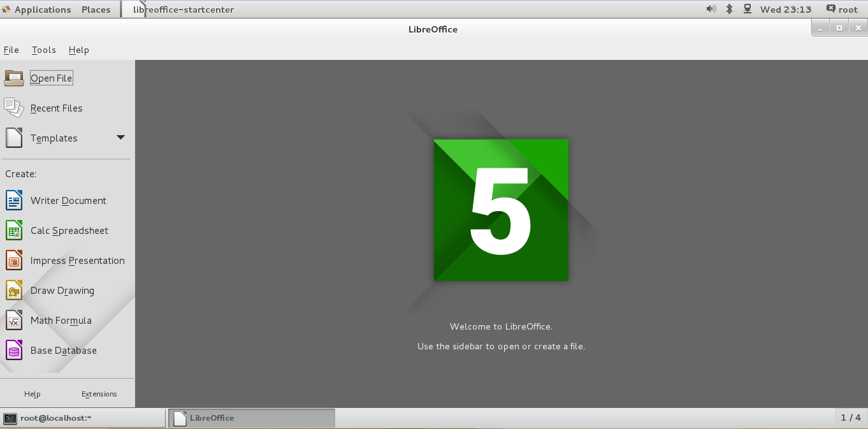Click the Calc Spreadsheet icon
Image resolution: width=868 pixels, height=429 pixels.
[x=14, y=230]
